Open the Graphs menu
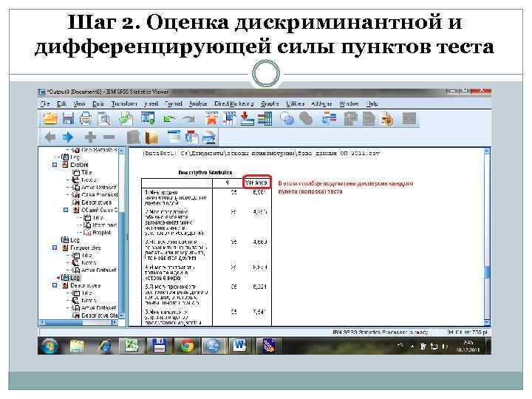The height and width of the screenshot is (399, 532). 270,104
